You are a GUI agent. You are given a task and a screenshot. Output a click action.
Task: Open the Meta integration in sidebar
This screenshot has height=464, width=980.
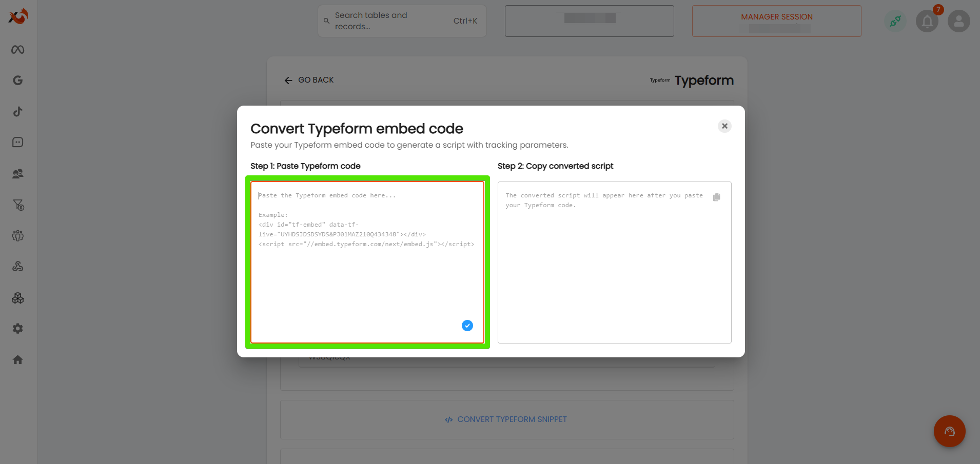tap(18, 50)
